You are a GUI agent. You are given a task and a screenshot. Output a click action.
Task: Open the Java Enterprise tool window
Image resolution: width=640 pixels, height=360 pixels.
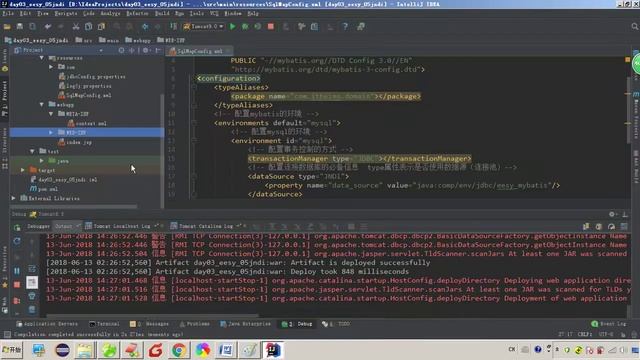point(245,324)
